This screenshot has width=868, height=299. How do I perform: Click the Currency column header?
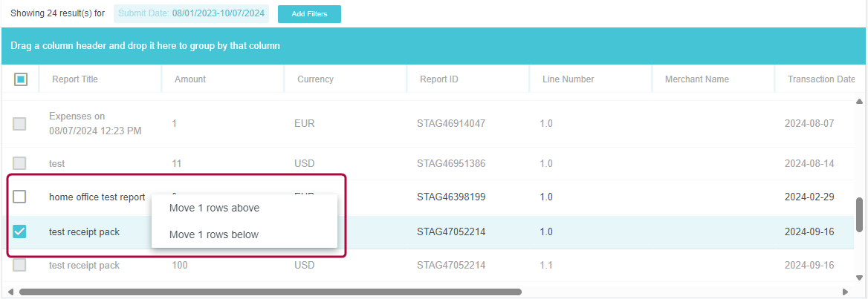pos(315,79)
